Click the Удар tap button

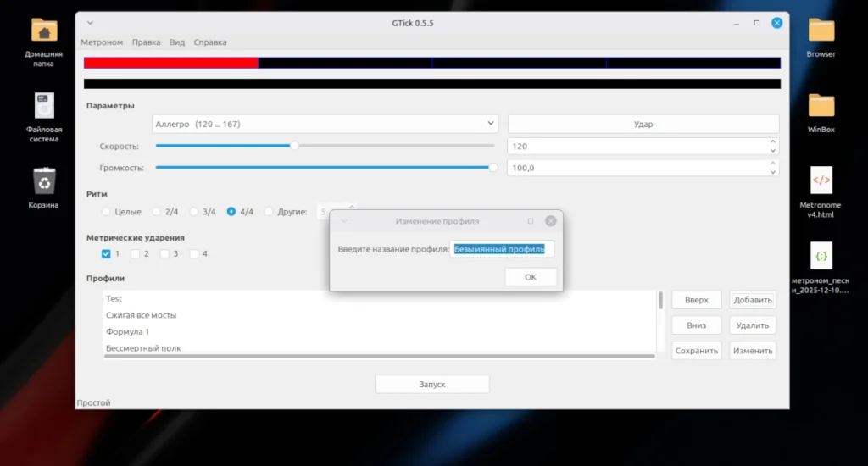(x=643, y=124)
